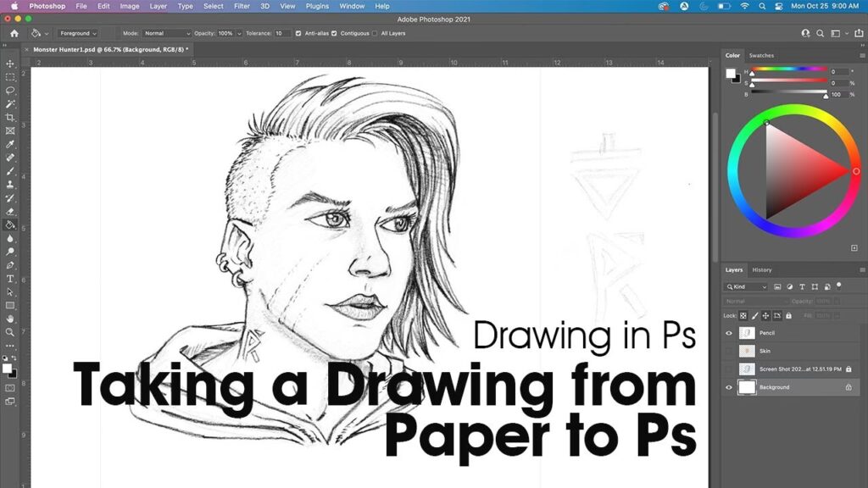Choose the Crop tool
The height and width of the screenshot is (488, 868).
pyautogui.click(x=10, y=117)
